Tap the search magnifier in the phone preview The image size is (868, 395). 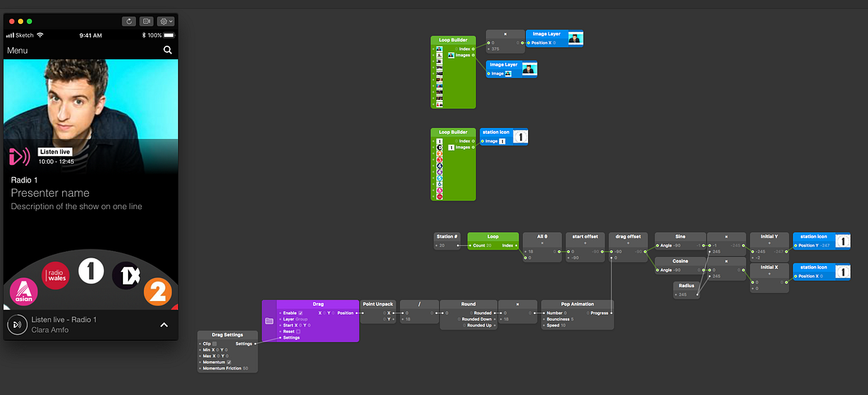168,50
